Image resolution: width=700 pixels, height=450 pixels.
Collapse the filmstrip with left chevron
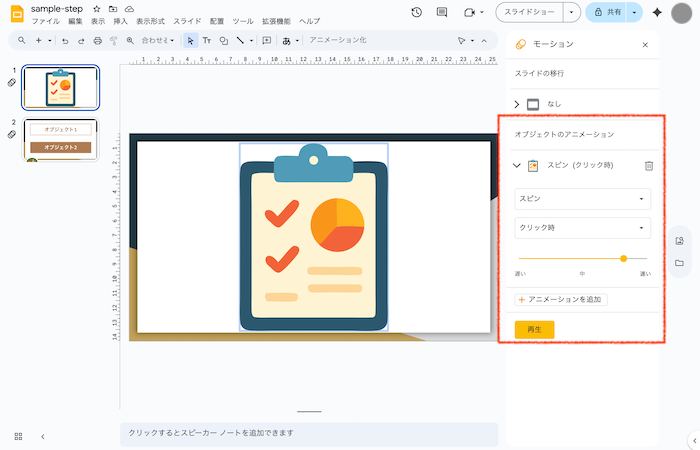tap(43, 437)
